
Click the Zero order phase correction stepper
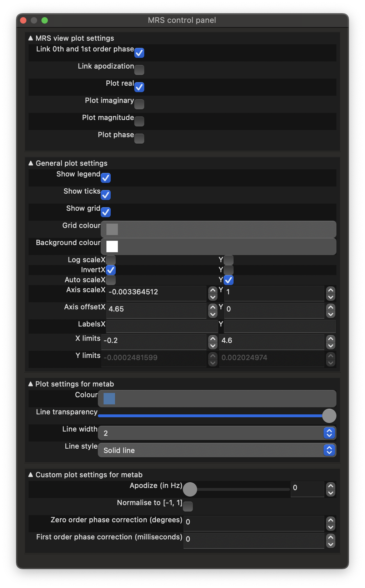[x=331, y=523]
